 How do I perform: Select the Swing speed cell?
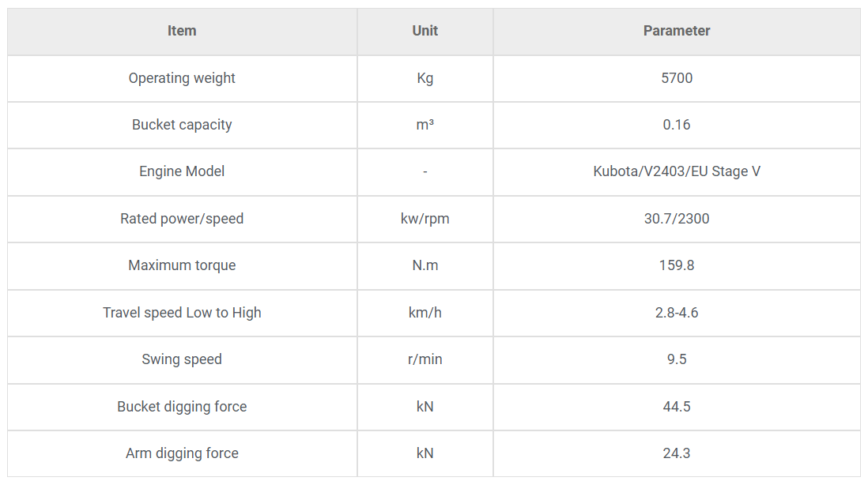182,360
